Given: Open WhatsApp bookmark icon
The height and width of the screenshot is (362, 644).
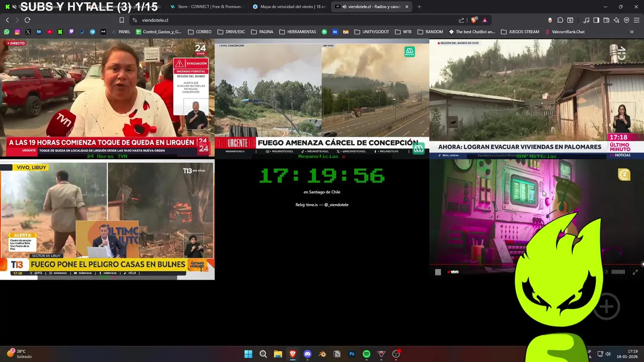Looking at the screenshot, I should click(7, 32).
